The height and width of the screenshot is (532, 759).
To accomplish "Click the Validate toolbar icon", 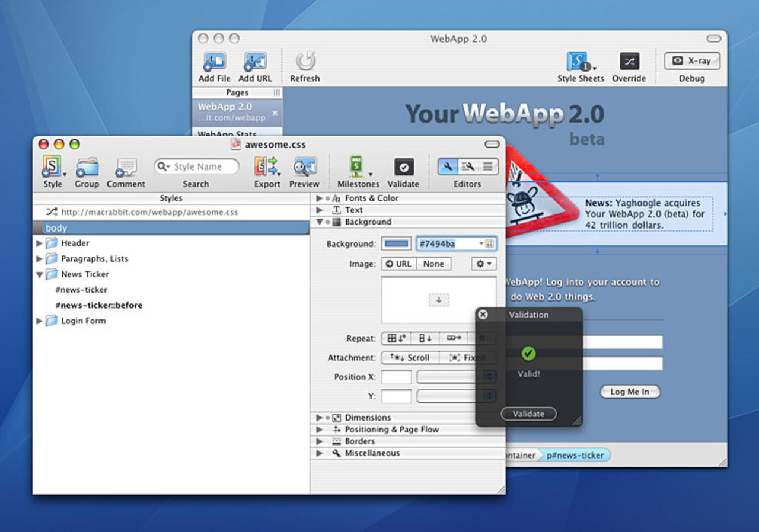I will tap(403, 167).
